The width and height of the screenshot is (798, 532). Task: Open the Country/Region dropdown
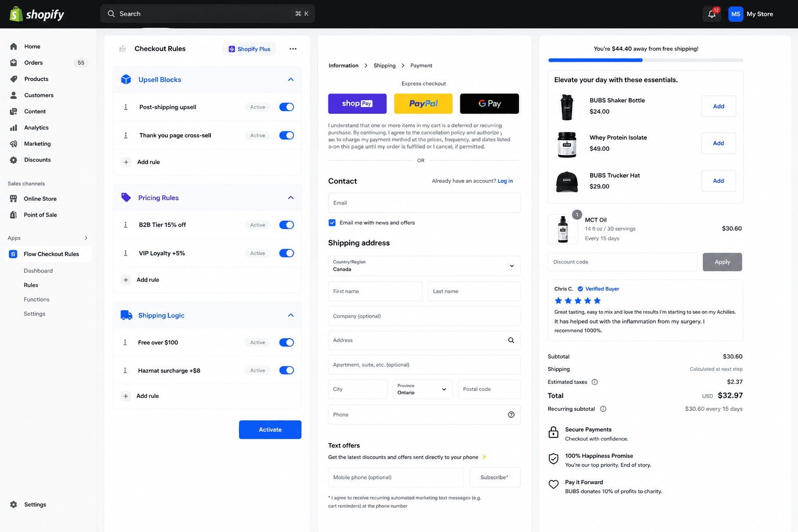424,266
